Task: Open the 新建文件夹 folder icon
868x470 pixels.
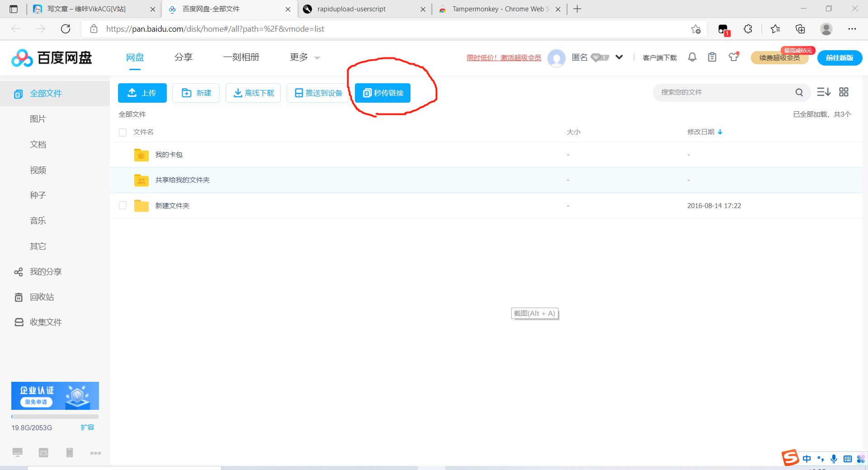Action: point(141,206)
